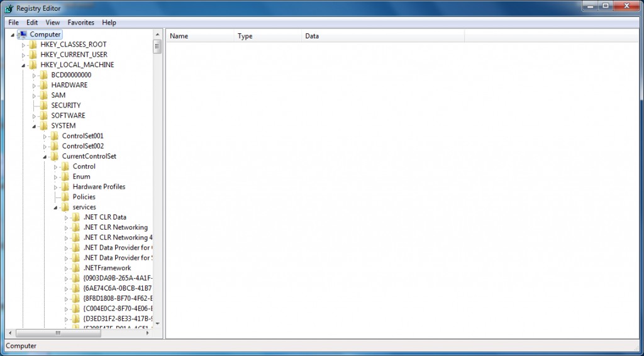Viewport: 644px width, 356px height.
Task: Select the Policies key label
Action: pyautogui.click(x=84, y=197)
